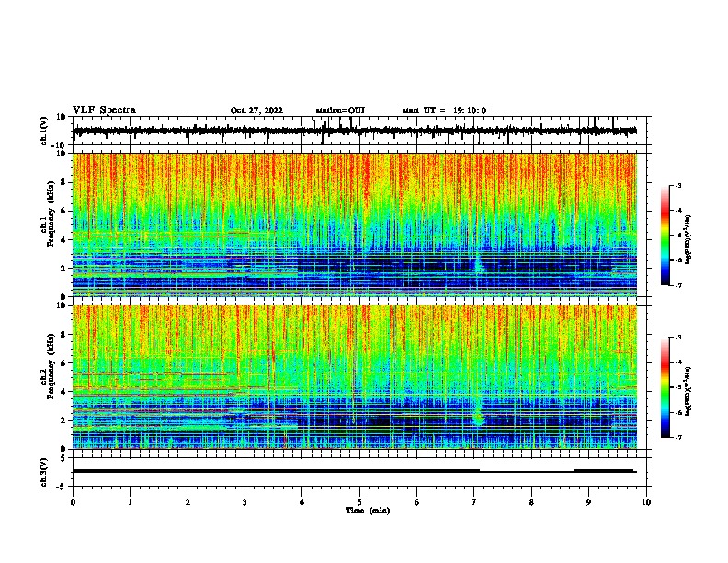The height and width of the screenshot is (563, 728).
Task: Click the 'VLF Spectra' title text
Action: click(x=104, y=110)
